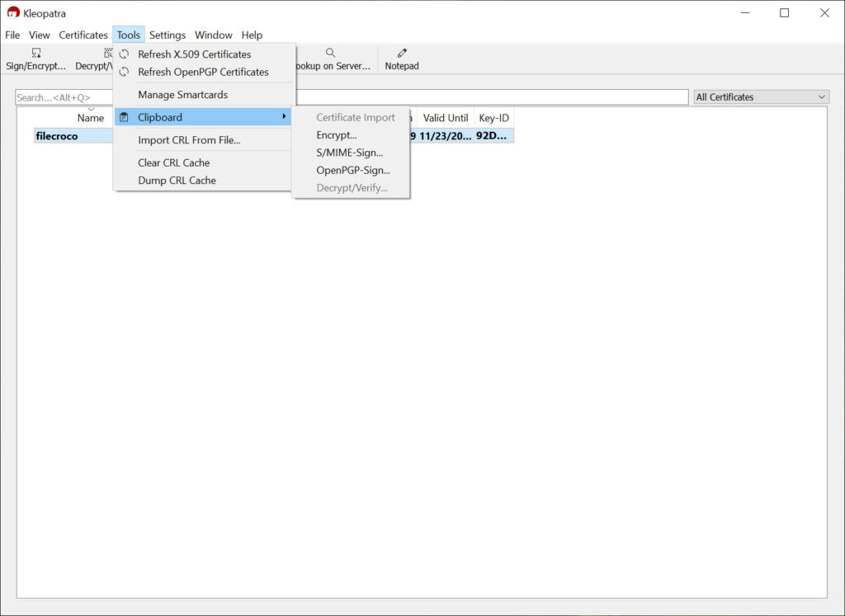Sort by the Key-ID column header

click(493, 118)
